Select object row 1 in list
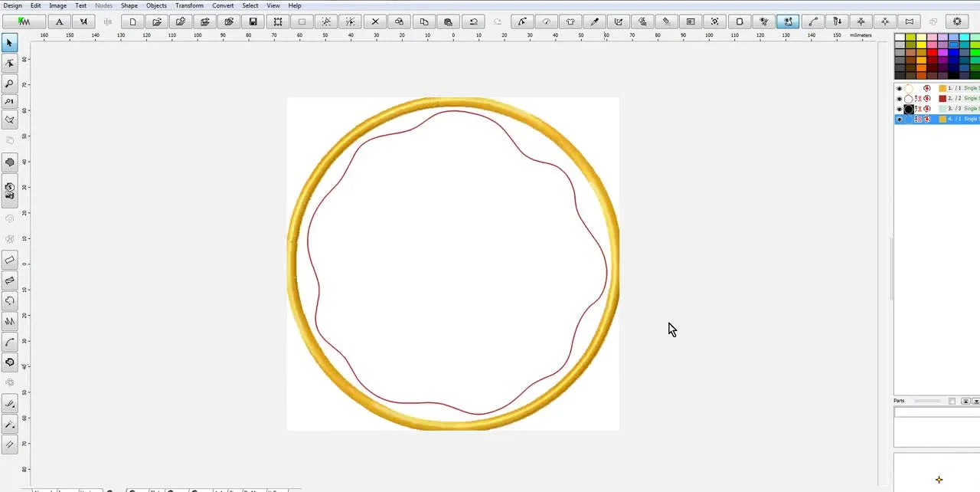Image resolution: width=980 pixels, height=492 pixels. tap(937, 88)
